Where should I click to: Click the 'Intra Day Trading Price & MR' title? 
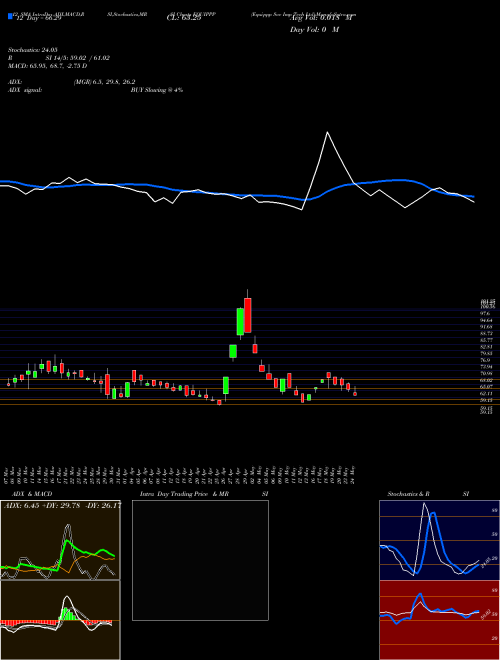pos(184,494)
